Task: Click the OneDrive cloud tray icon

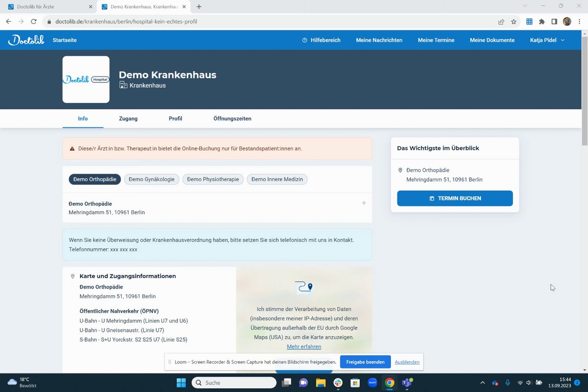Action: pyautogui.click(x=495, y=383)
